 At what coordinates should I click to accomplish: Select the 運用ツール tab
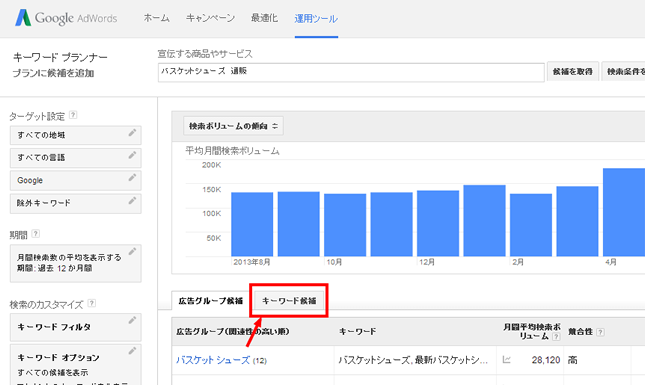click(316, 19)
